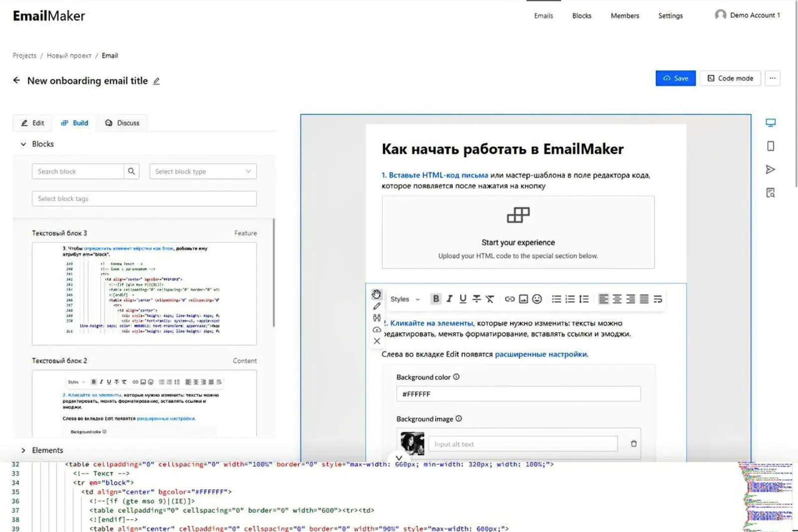Open the Select block type dropdown
The image size is (798, 532).
point(203,171)
